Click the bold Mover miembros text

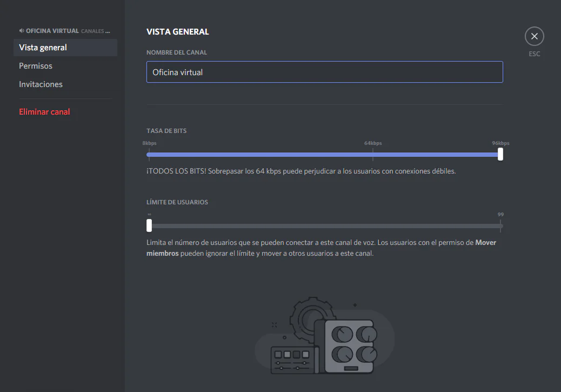pos(485,242)
